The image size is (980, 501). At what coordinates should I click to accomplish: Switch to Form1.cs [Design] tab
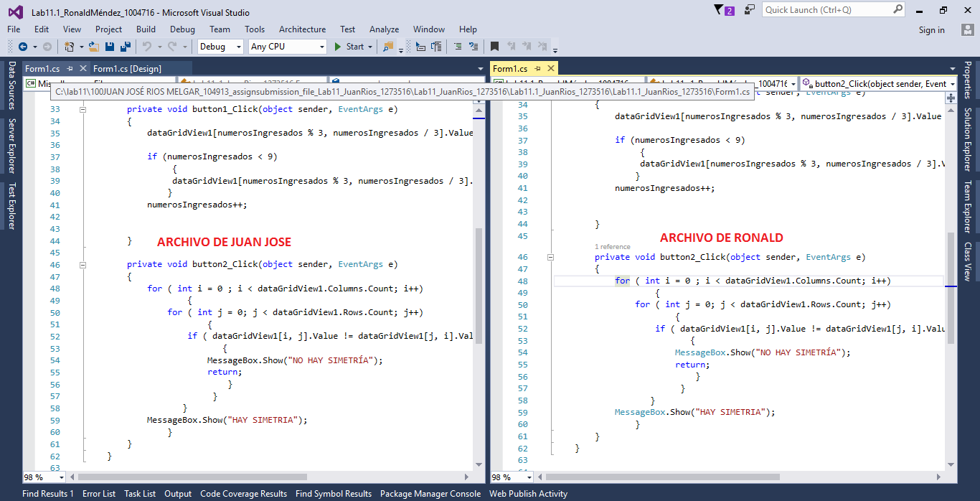(x=127, y=69)
